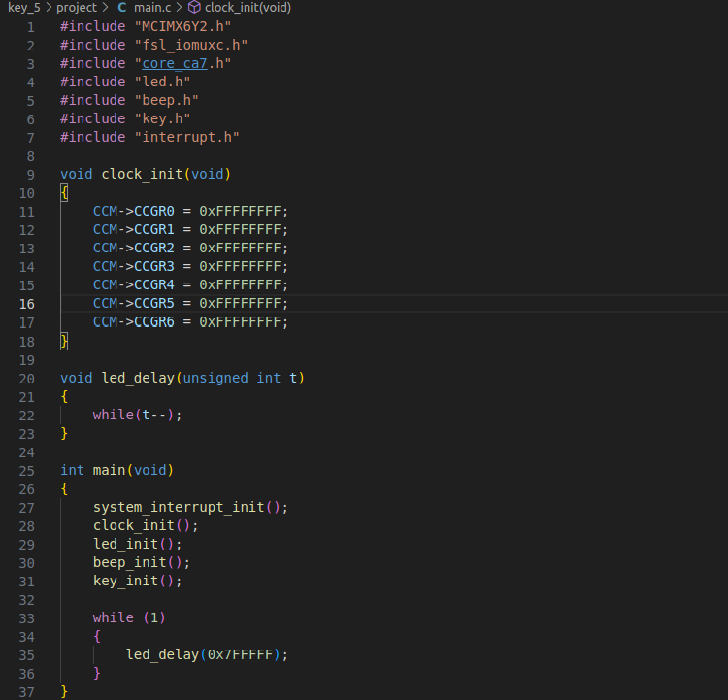Expand chevron after project in breadcrumb

tap(105, 8)
